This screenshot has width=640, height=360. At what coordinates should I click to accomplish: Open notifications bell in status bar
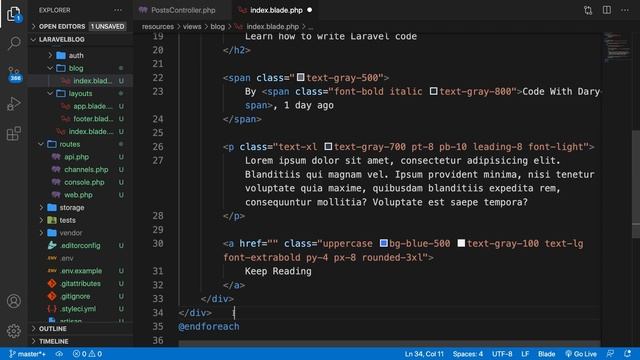coord(628,354)
